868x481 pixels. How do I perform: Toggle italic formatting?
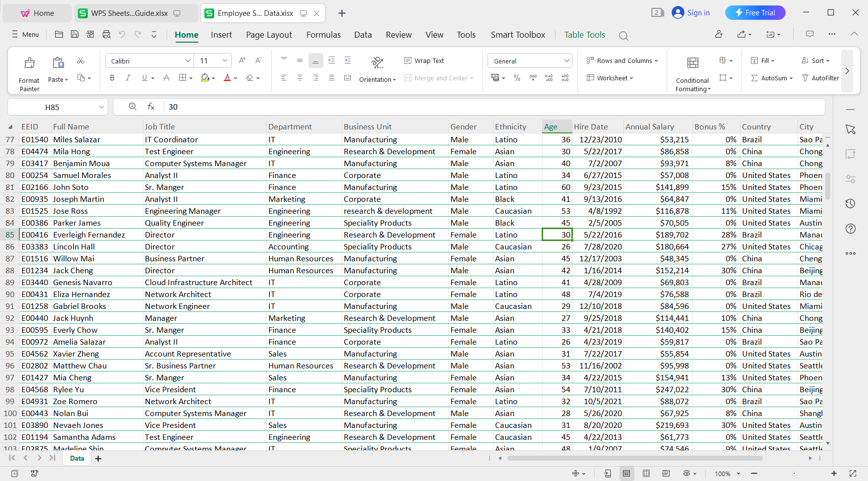(x=128, y=77)
